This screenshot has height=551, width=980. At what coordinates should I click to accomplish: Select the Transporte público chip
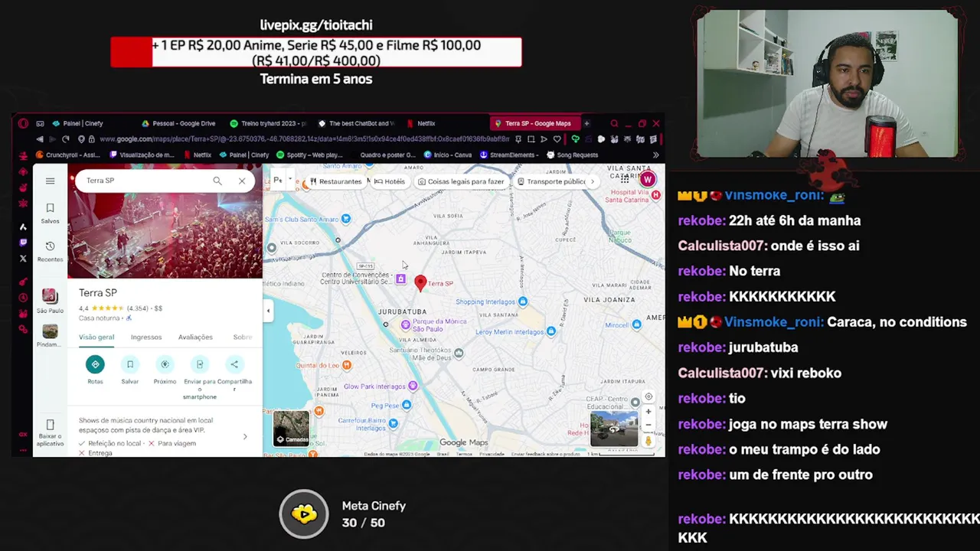tap(551, 181)
